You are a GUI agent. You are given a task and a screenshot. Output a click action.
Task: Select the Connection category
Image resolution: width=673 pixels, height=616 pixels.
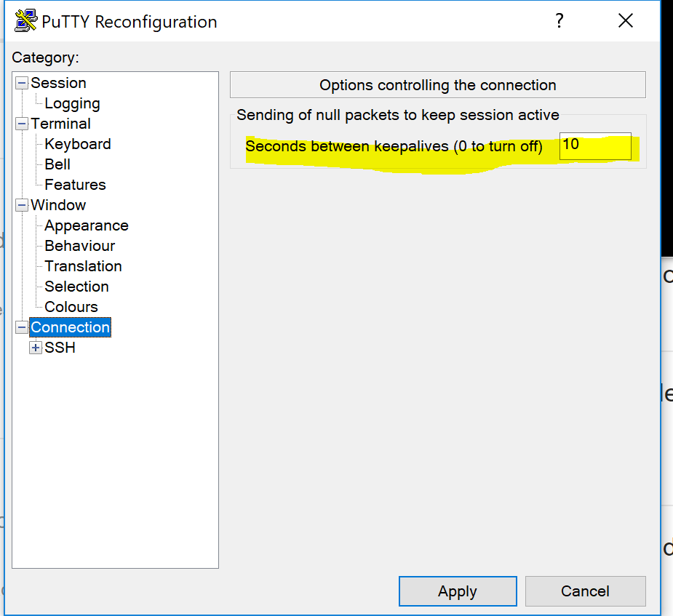coord(71,327)
